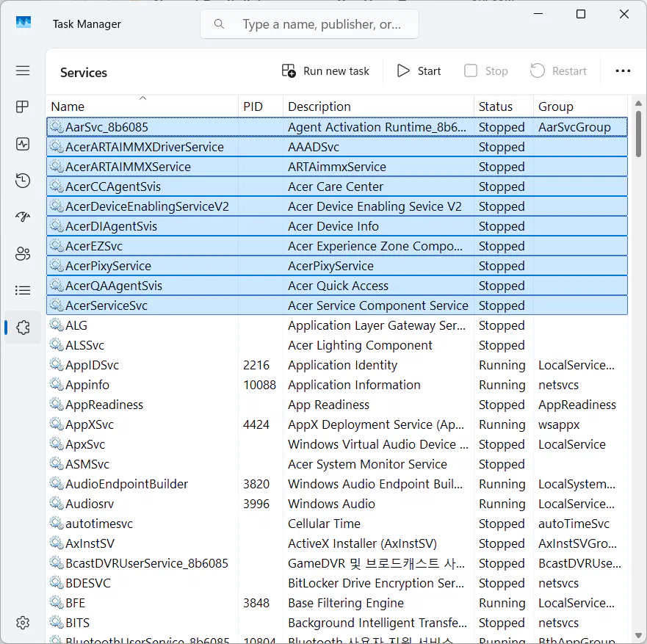Select the AcerARTAIMMXDriverService row
The height and width of the screenshot is (644, 647).
point(337,147)
